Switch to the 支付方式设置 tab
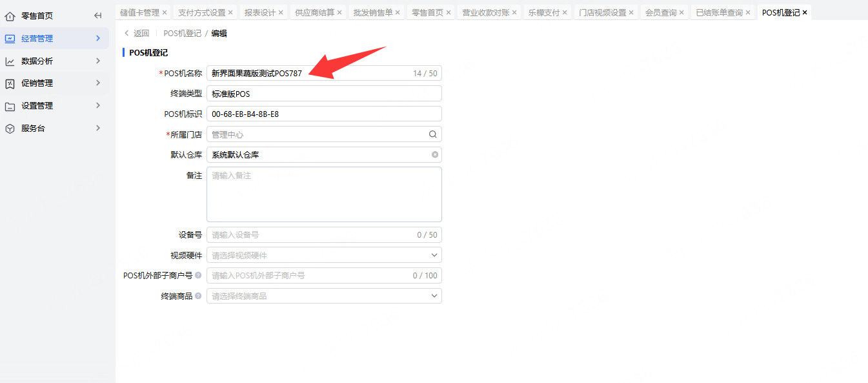868x383 pixels. (202, 12)
